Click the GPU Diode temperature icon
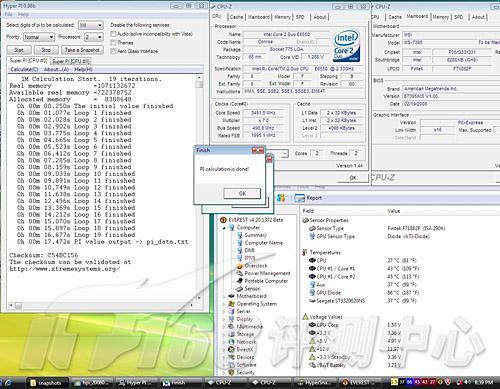The height and width of the screenshot is (389, 500). click(312, 293)
